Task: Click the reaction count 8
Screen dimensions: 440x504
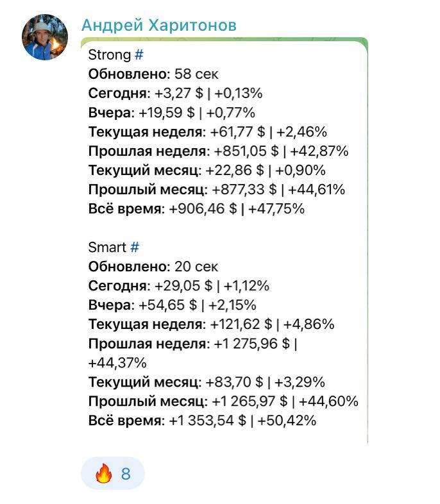Action: 126,474
